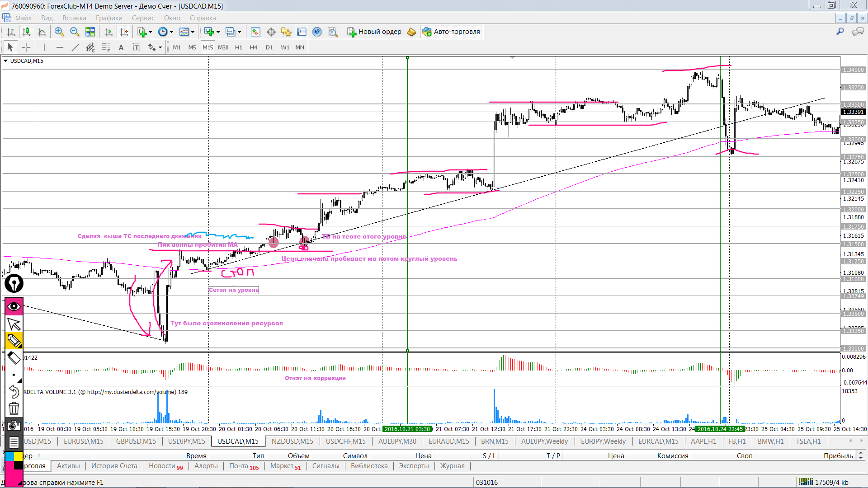Open the Strategy Tester magnifier icon
Image resolution: width=868 pixels, height=488 pixels.
pyautogui.click(x=333, y=32)
